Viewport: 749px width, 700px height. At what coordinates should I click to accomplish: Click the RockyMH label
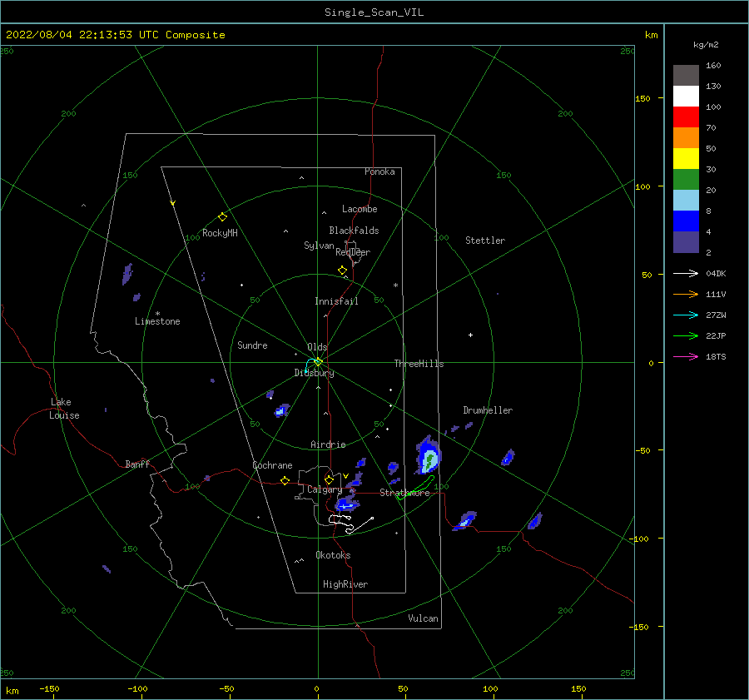[220, 233]
